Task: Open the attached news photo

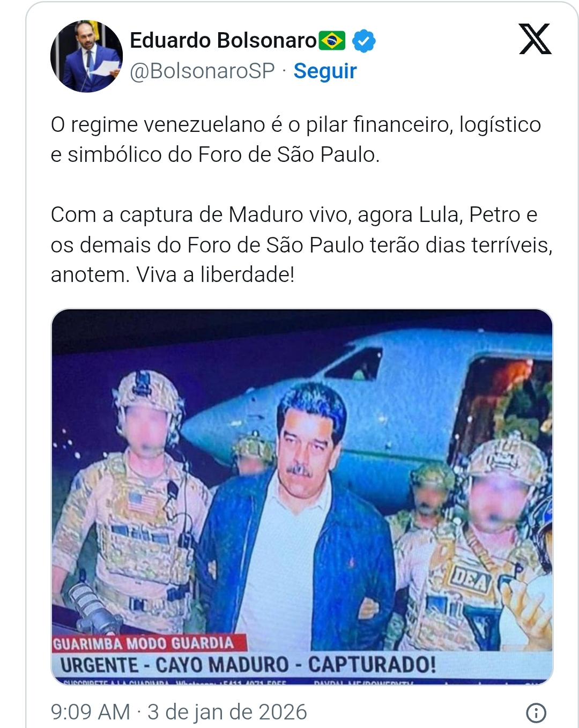Action: tap(302, 497)
